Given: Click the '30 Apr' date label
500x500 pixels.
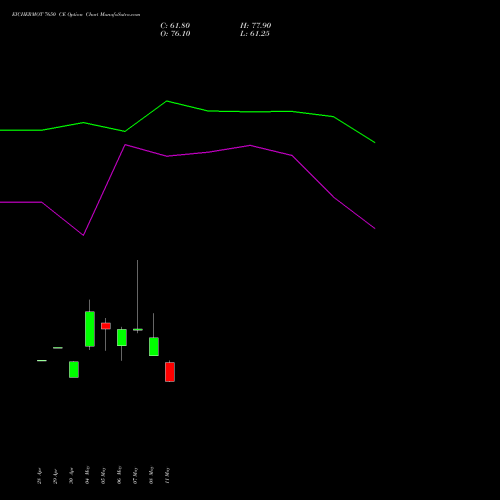Looking at the screenshot, I should (71, 476).
